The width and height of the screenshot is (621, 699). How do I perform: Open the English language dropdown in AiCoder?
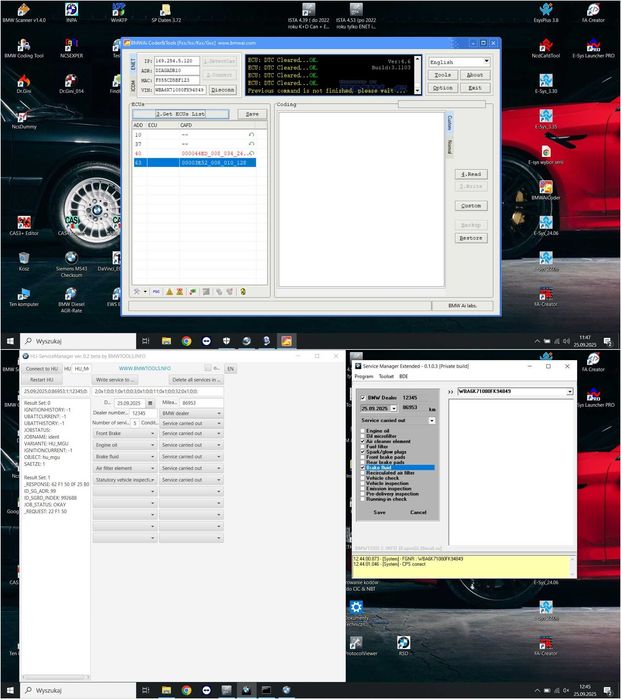(459, 62)
